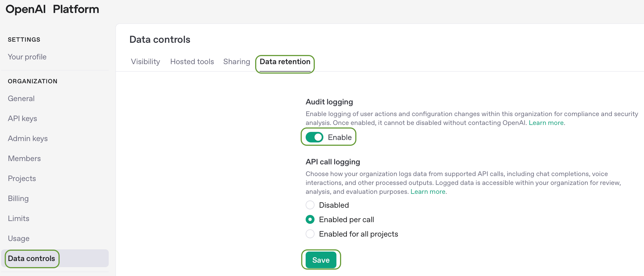The width and height of the screenshot is (644, 276).
Task: Select the Disabled API call logging option
Action: click(310, 205)
